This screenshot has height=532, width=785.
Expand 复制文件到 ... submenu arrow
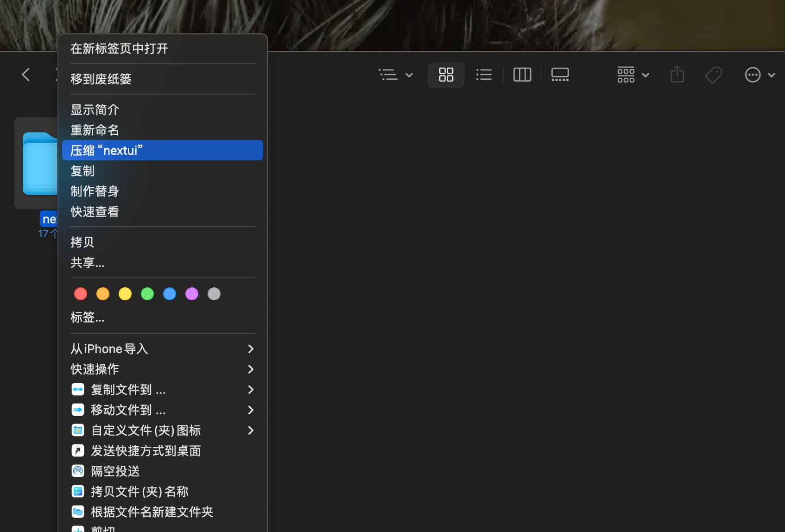(251, 390)
